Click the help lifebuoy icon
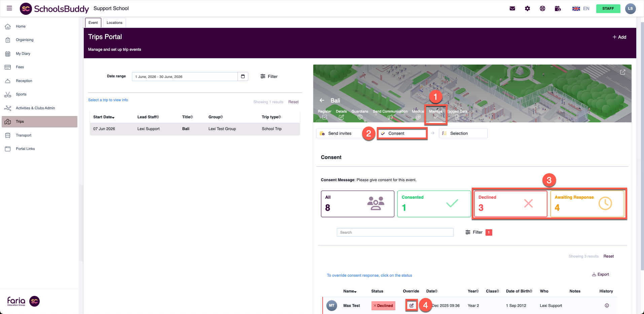The height and width of the screenshot is (314, 644). point(542,9)
